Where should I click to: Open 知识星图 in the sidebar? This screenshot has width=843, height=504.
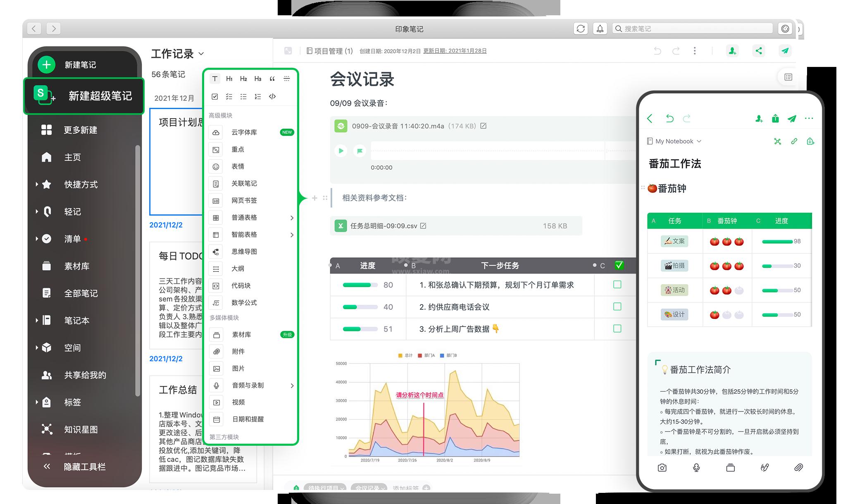70,429
